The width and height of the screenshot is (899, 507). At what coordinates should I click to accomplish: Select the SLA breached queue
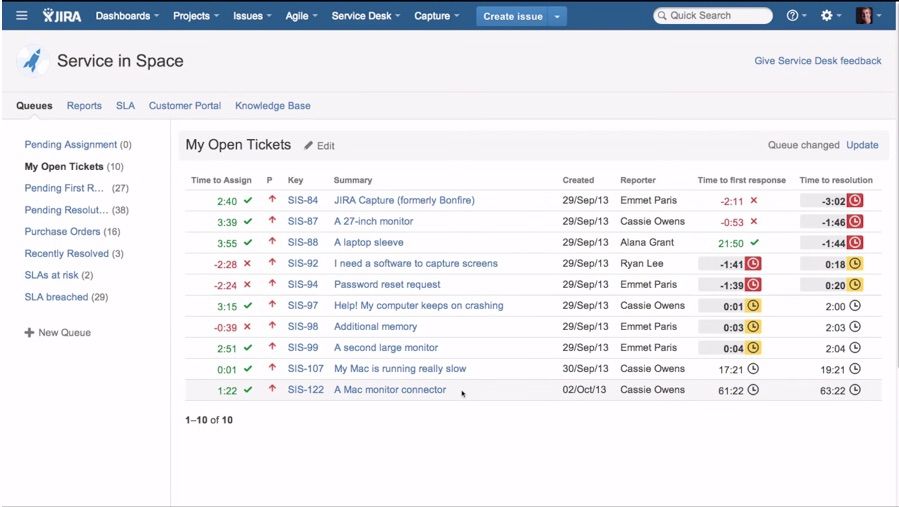coord(66,297)
